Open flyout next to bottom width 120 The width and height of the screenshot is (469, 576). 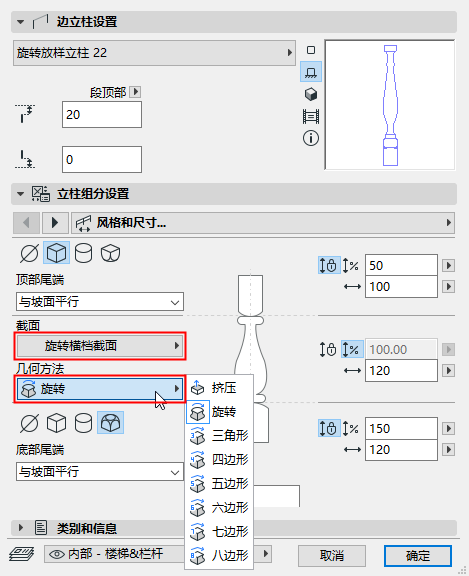click(448, 449)
